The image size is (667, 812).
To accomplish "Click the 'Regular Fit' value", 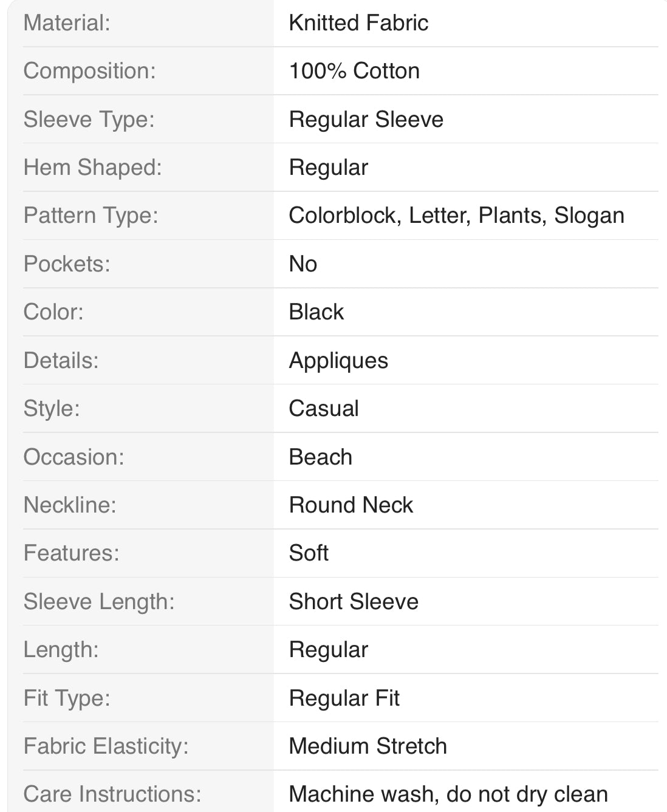I will [x=344, y=698].
